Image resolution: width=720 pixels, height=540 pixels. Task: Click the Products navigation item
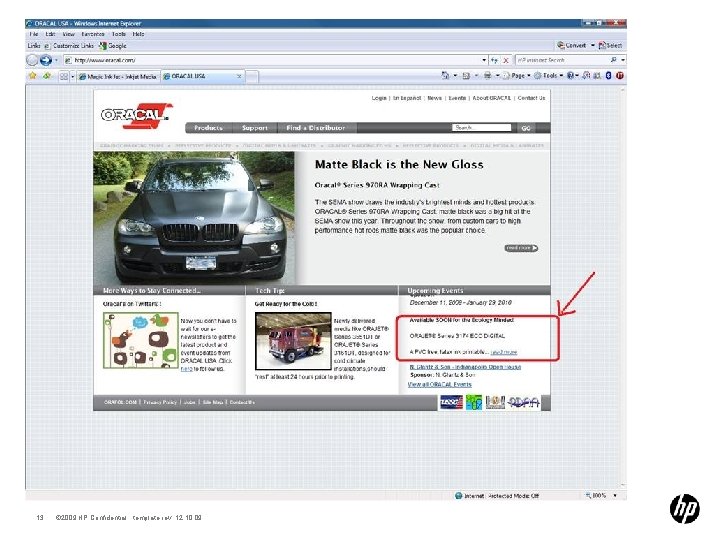[208, 128]
